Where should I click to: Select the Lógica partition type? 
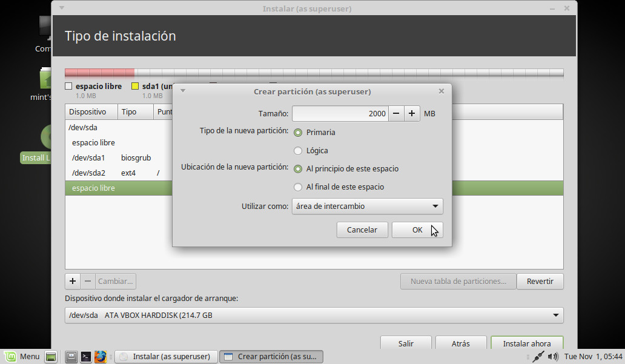298,150
